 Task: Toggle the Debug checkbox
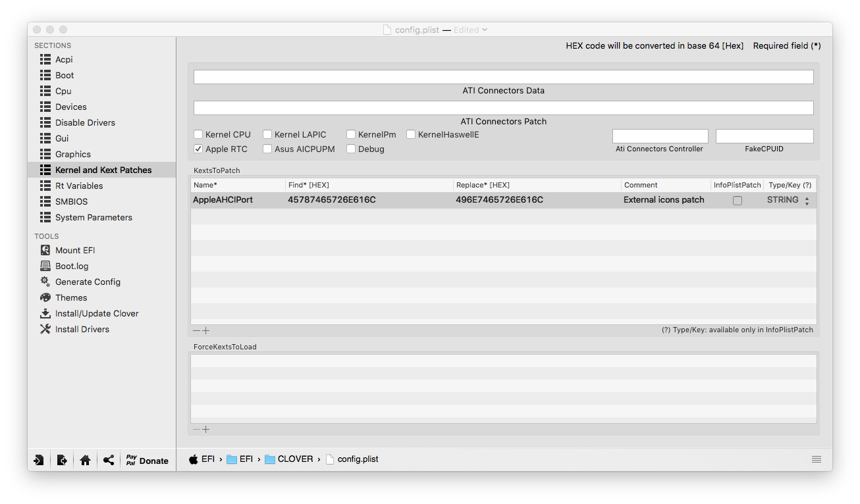point(351,149)
